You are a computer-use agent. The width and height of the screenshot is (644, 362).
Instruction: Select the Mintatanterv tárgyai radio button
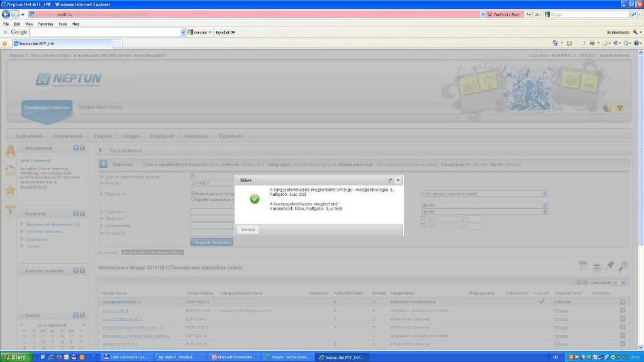192,193
